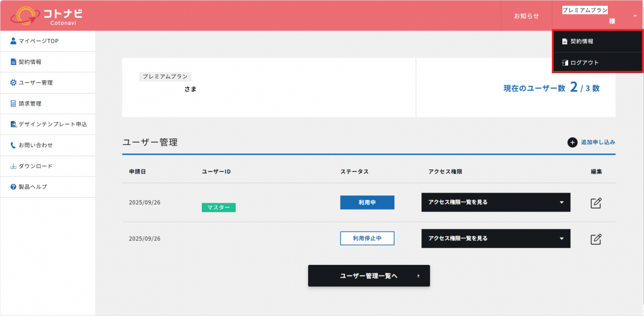Click the person icon for マイページTOP
The height and width of the screenshot is (316, 644).
(13, 41)
